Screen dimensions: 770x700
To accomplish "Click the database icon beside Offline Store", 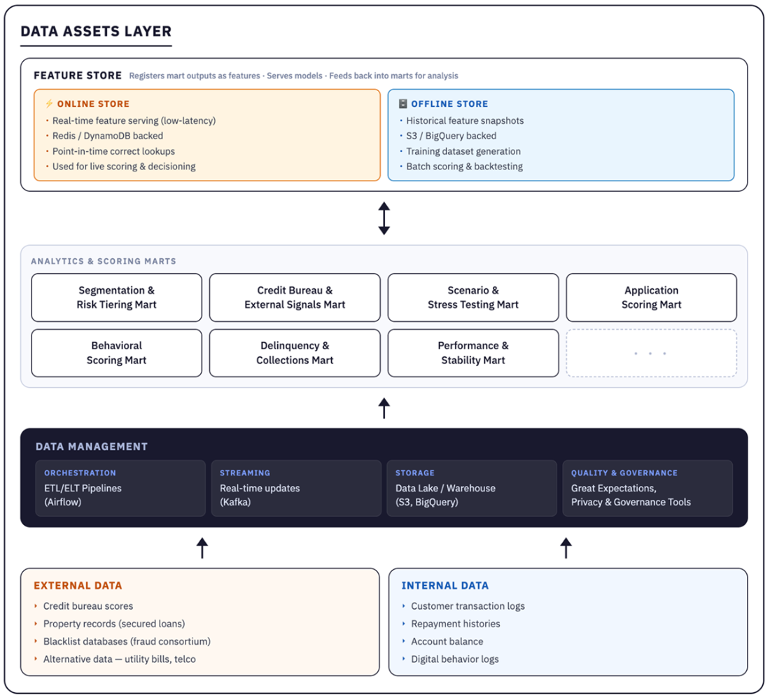I will 402,104.
